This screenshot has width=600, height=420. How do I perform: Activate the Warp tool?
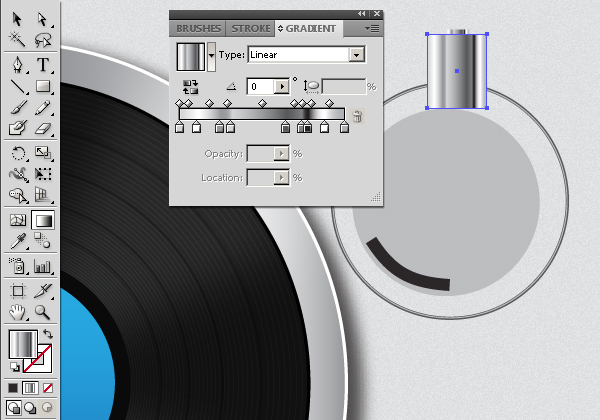[x=18, y=174]
